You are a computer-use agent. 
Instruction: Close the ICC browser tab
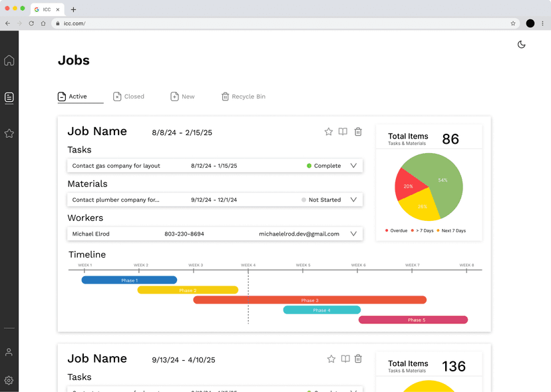click(x=58, y=9)
